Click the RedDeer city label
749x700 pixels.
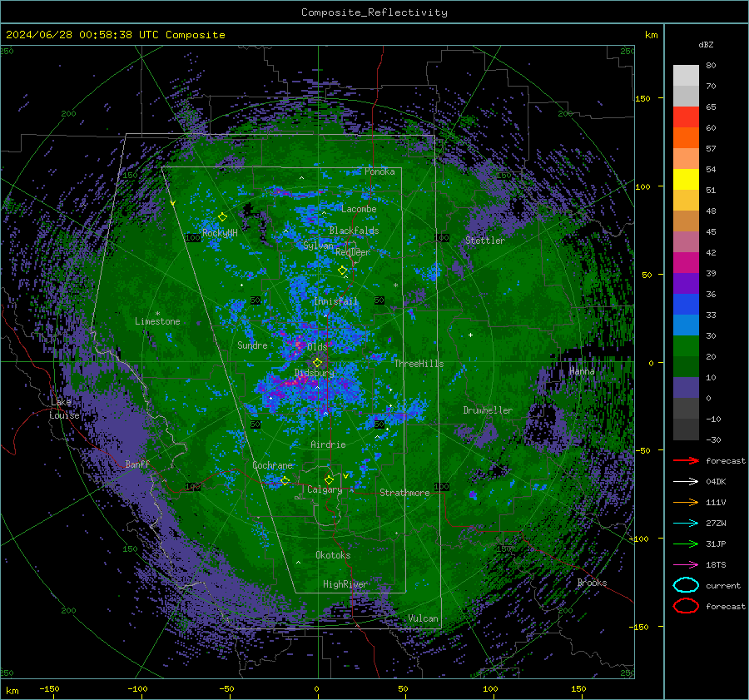(x=353, y=252)
